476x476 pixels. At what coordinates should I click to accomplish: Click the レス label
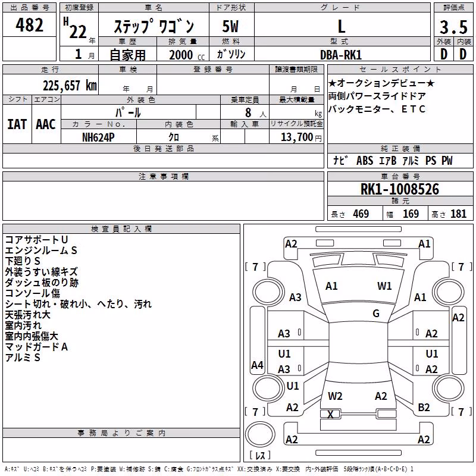click(260, 455)
